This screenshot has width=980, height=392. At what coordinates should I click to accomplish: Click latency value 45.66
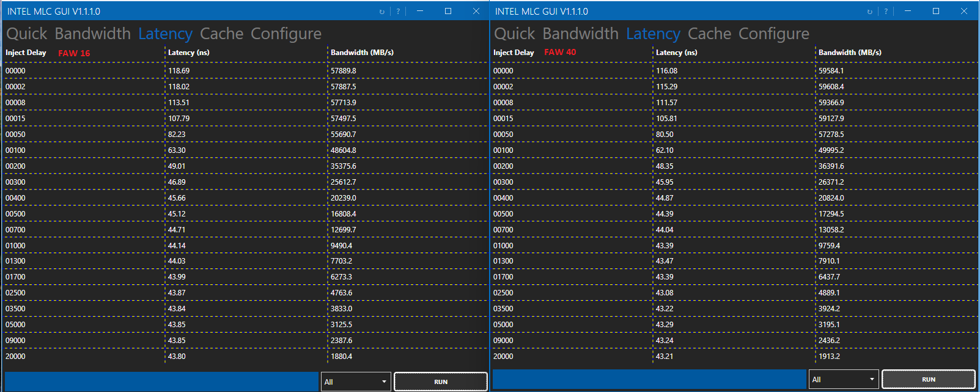177,198
